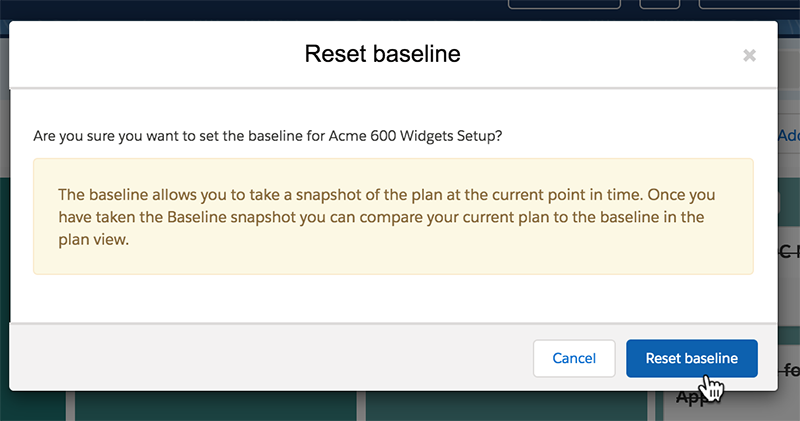Click the gray footer bar left of Cancel

[x=270, y=357]
